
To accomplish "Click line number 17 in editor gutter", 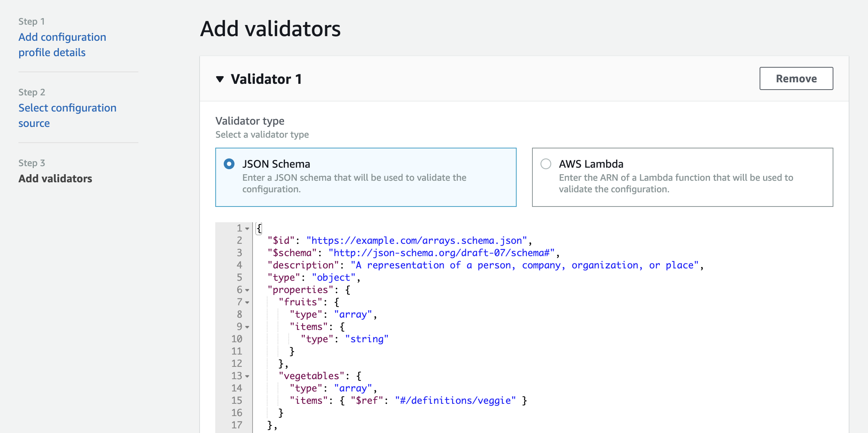I will (236, 425).
